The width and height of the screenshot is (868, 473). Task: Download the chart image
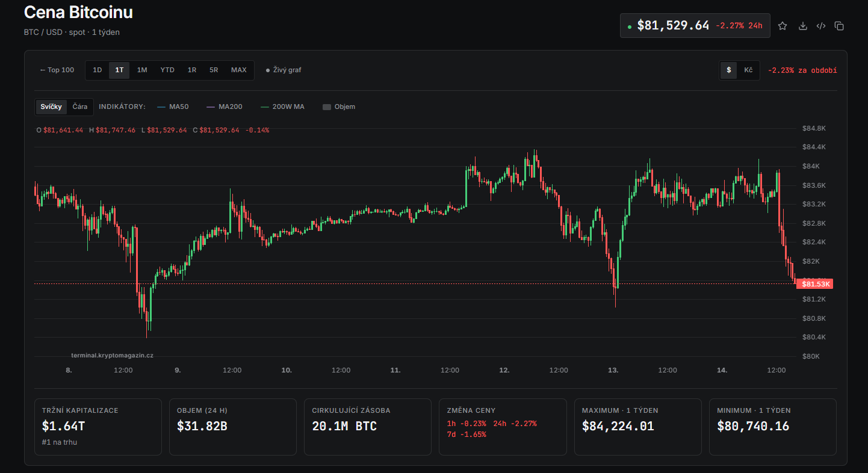pos(802,26)
